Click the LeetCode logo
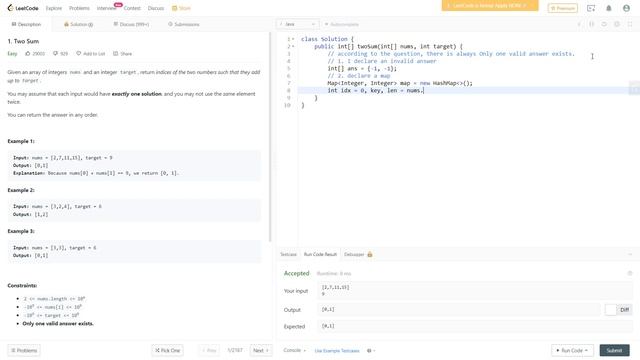 [23, 8]
